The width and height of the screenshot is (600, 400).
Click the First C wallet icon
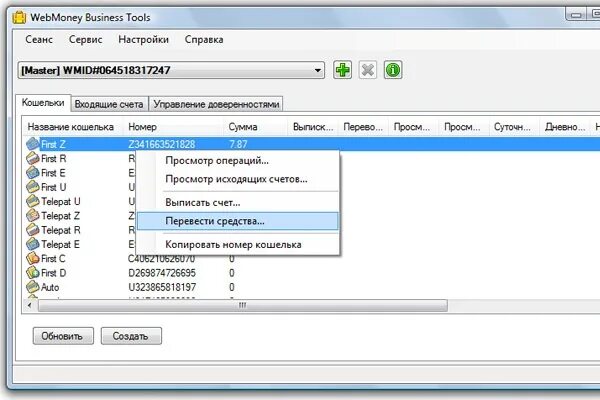(33, 258)
